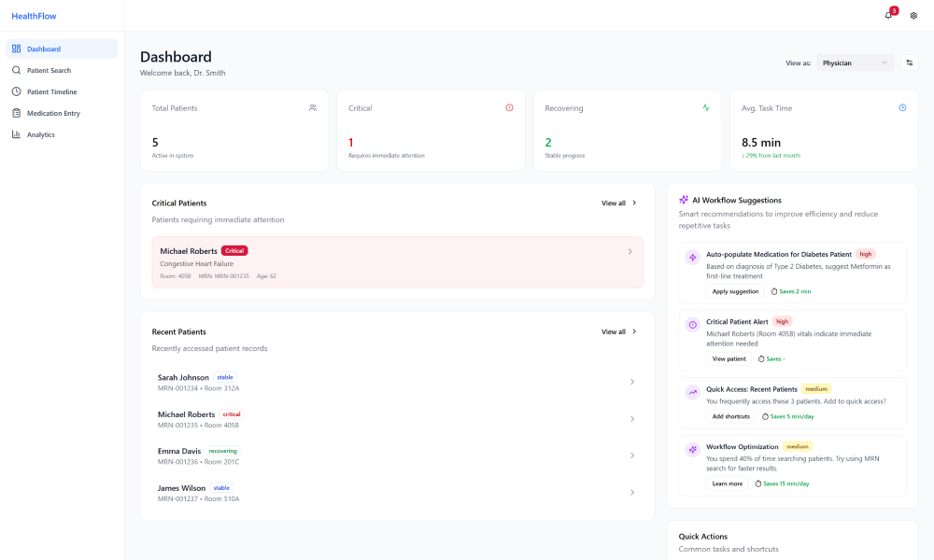The height and width of the screenshot is (560, 934).
Task: Click the medium badge on Workflow Optimization
Action: point(797,446)
